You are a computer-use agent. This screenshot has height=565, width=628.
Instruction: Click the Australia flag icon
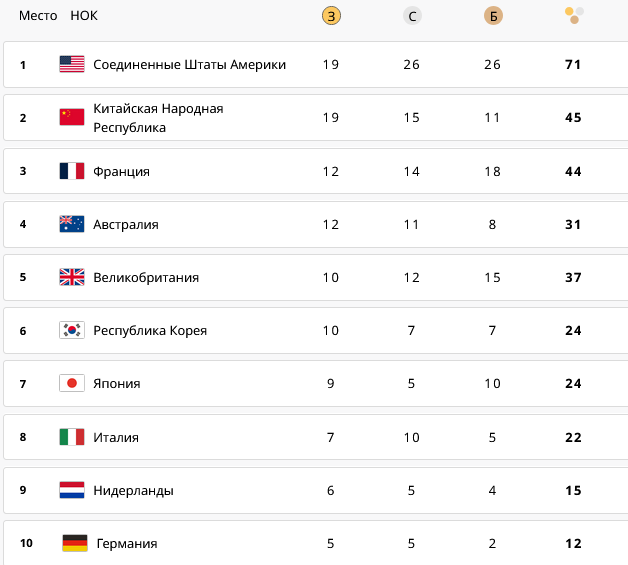[x=72, y=224]
